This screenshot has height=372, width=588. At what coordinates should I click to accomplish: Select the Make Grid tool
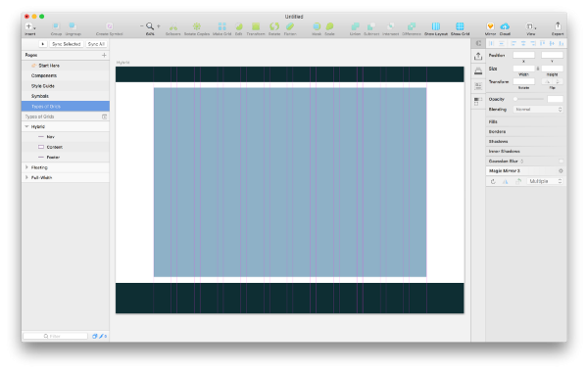coord(222,26)
